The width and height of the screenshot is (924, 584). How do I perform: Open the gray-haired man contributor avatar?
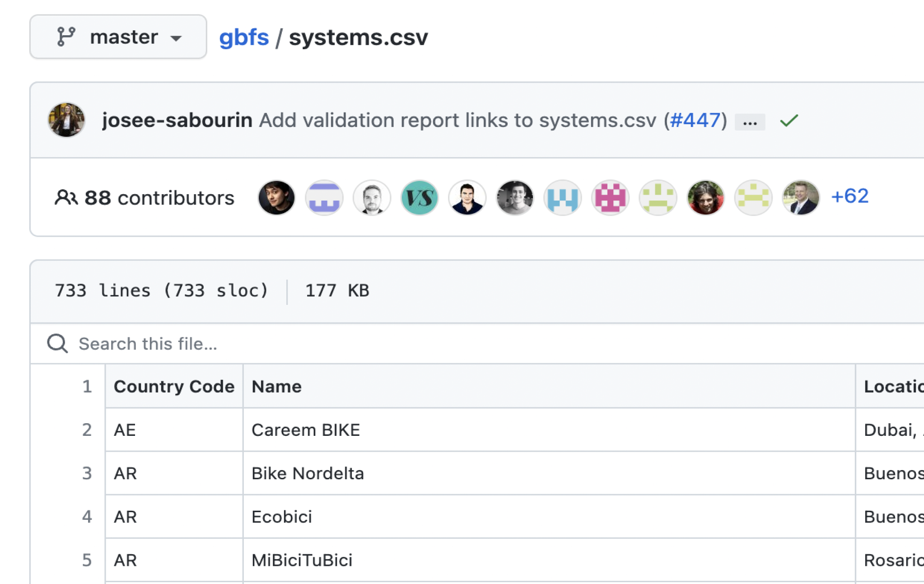801,197
